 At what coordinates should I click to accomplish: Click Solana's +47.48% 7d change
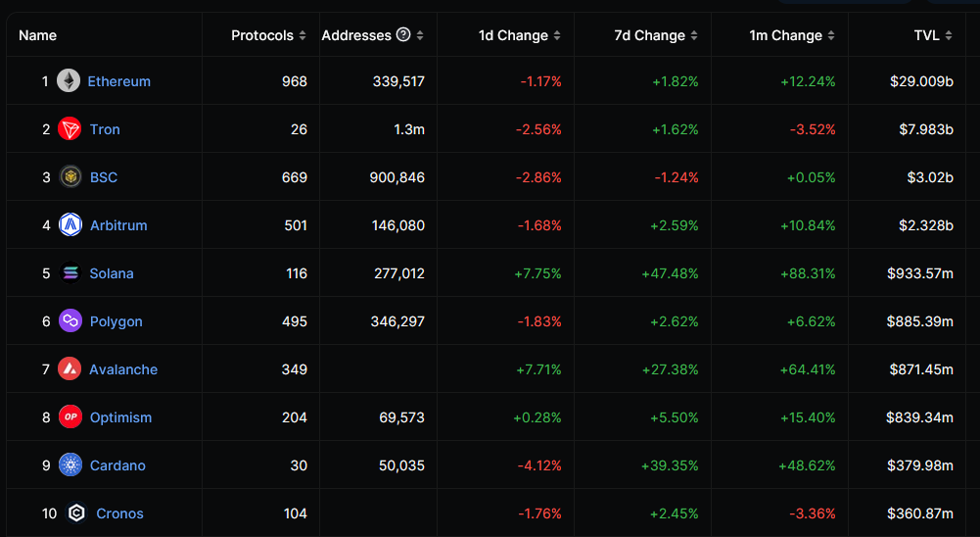(670, 273)
